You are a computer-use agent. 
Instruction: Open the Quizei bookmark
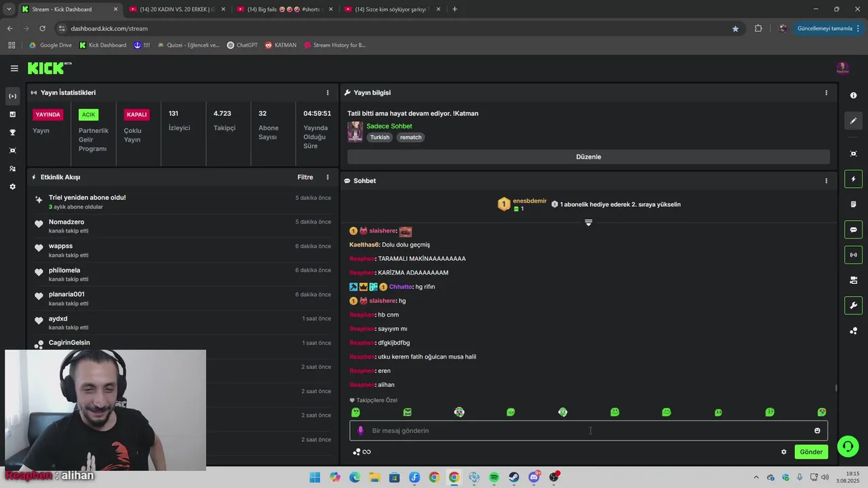[x=189, y=45]
